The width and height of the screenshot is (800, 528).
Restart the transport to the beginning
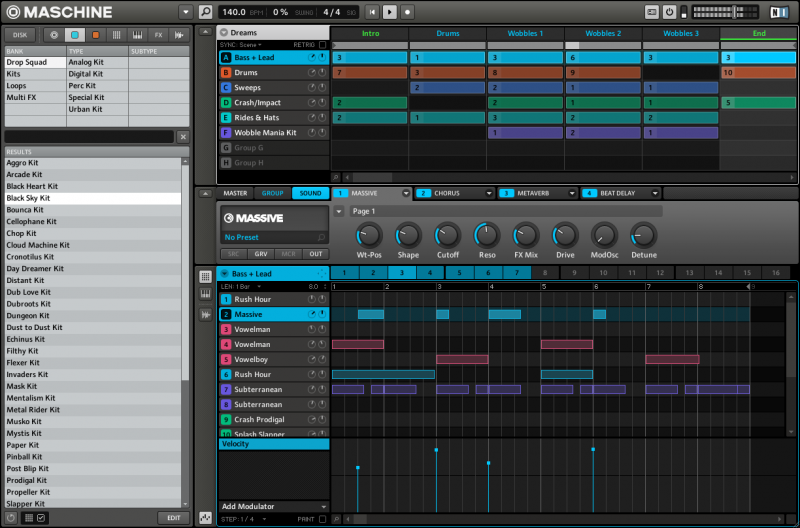[372, 12]
